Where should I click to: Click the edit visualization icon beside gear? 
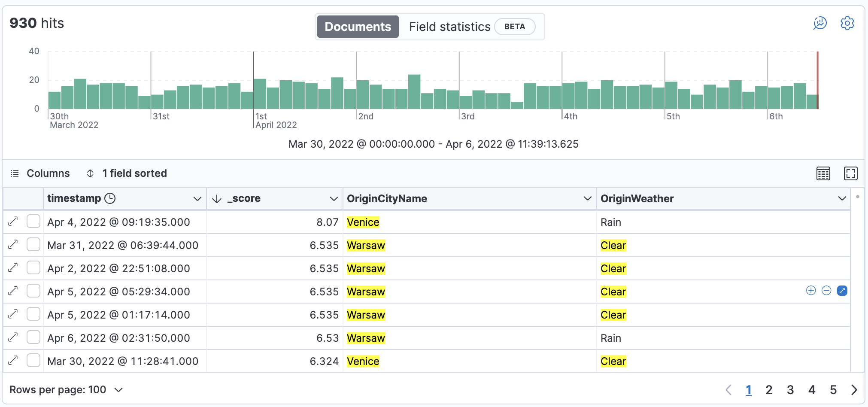tap(819, 23)
